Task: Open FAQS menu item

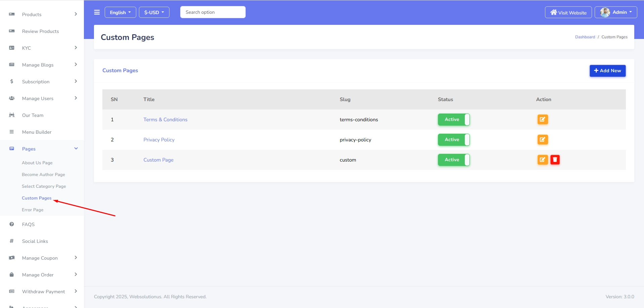Action: [29, 224]
